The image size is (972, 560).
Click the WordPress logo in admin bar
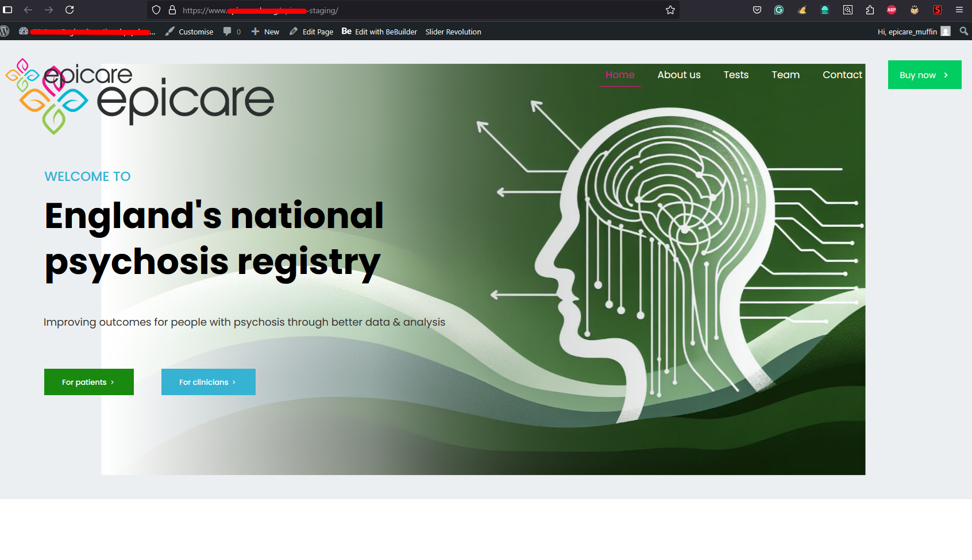(5, 32)
